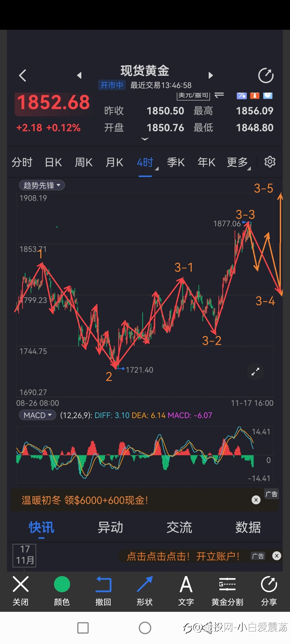Open the 交流 discussion tab

[x=179, y=527]
